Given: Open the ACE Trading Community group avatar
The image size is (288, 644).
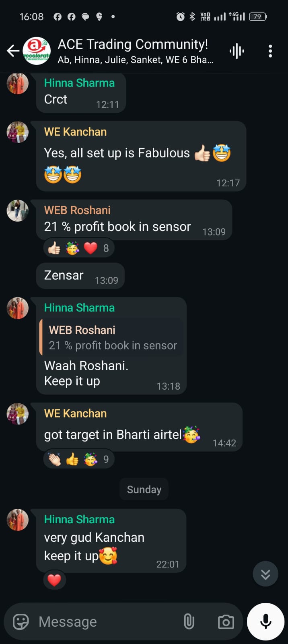Looking at the screenshot, I should 37,51.
